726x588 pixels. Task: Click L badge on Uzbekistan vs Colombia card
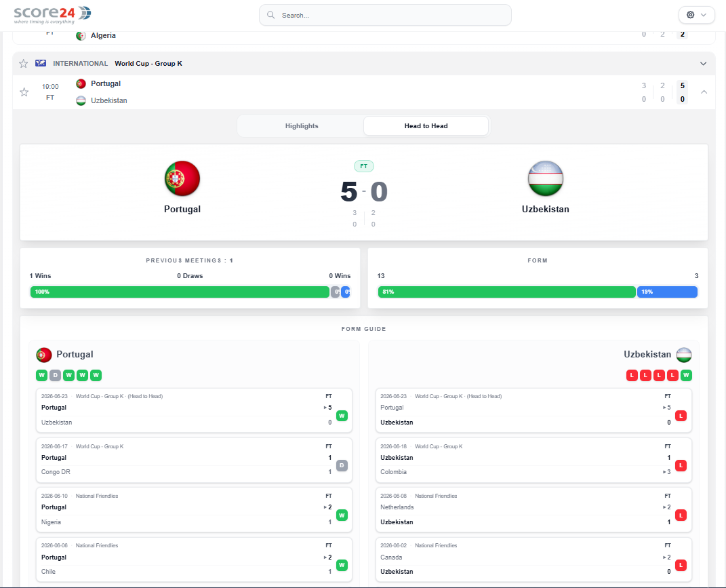tap(681, 466)
